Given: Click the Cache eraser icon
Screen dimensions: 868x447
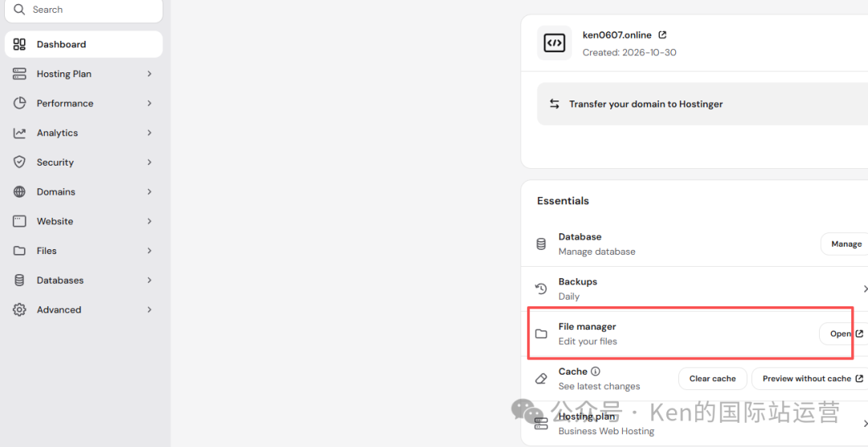Looking at the screenshot, I should point(542,379).
